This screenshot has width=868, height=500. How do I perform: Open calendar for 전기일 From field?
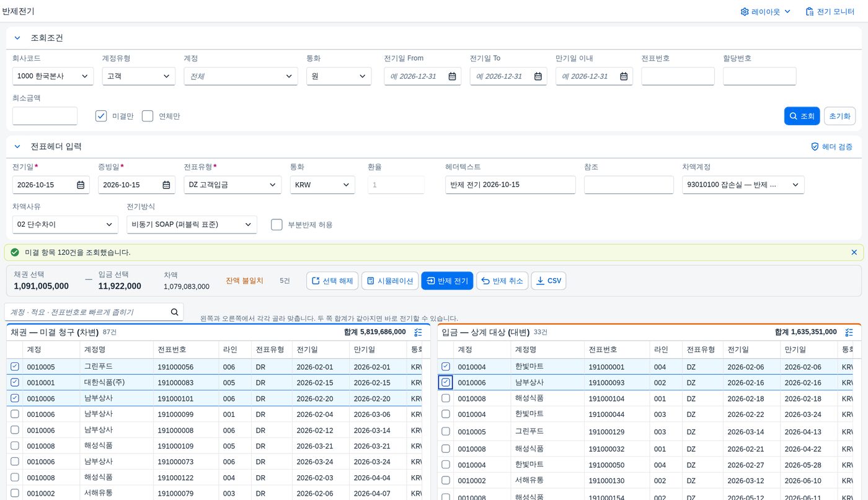pyautogui.click(x=453, y=76)
